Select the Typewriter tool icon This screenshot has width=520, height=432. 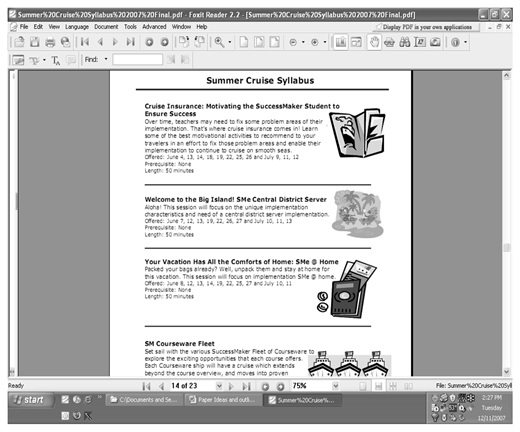click(35, 60)
